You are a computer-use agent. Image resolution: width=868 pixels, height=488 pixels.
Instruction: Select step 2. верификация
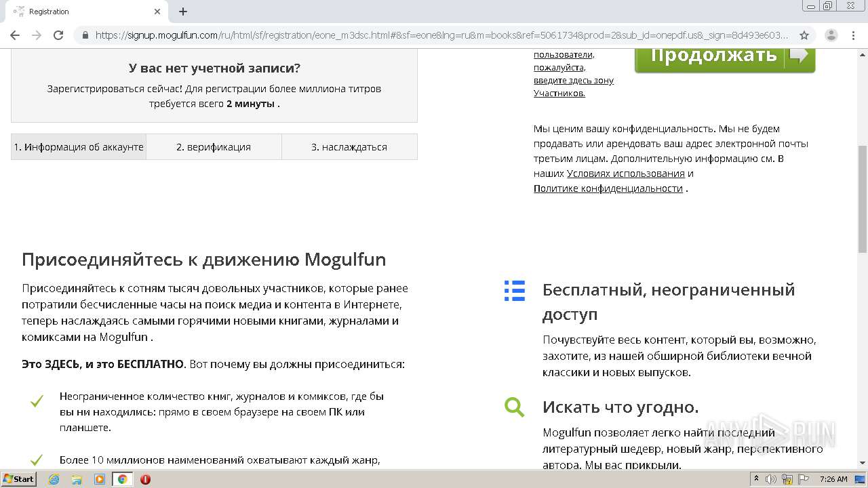coord(214,147)
